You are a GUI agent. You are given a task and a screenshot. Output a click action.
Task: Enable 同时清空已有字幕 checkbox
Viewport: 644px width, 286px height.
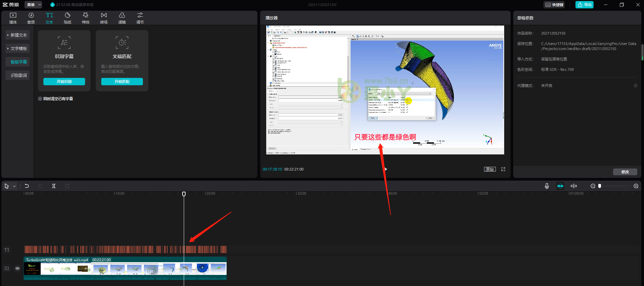tap(40, 99)
